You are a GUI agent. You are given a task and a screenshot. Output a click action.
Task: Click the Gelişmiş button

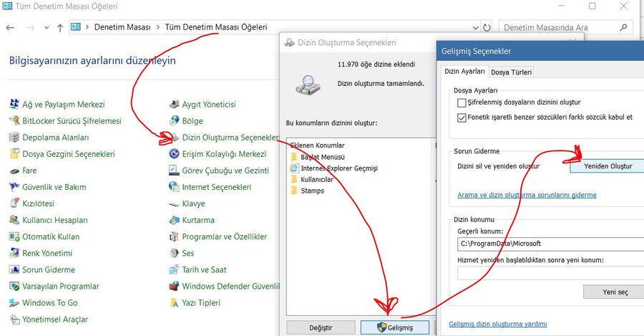click(395, 328)
